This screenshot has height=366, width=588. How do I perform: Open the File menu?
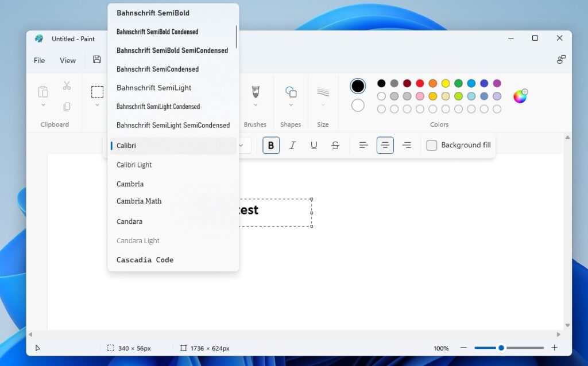(39, 60)
